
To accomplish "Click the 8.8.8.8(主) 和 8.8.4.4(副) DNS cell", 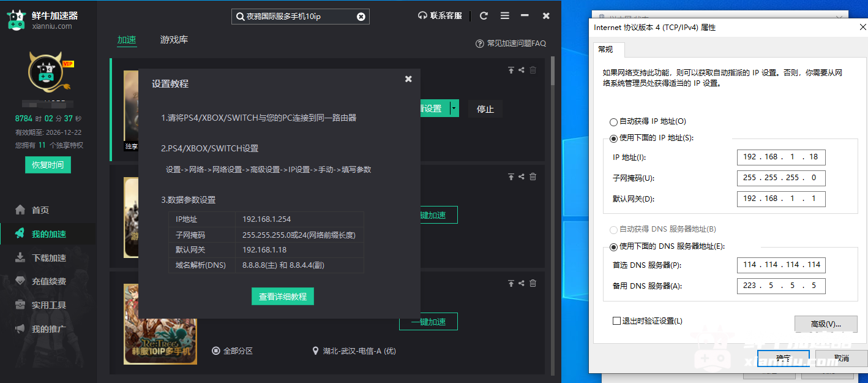I will coord(299,265).
